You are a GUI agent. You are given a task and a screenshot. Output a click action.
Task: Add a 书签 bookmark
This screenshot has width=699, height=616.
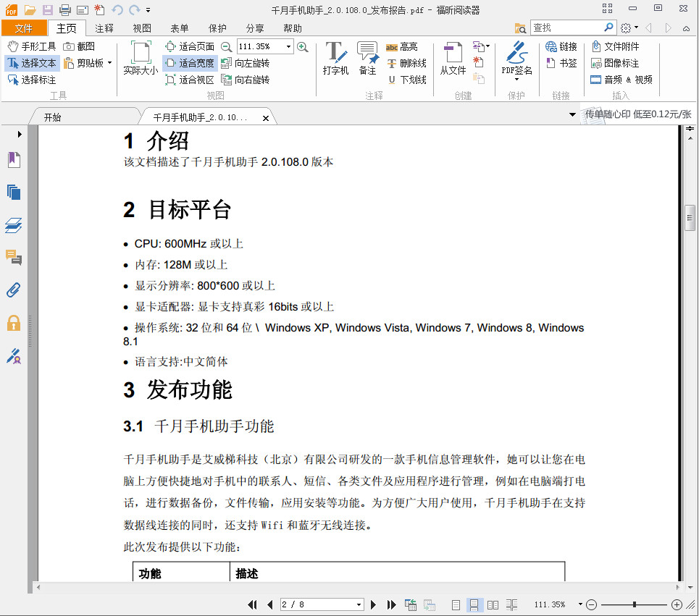[561, 63]
